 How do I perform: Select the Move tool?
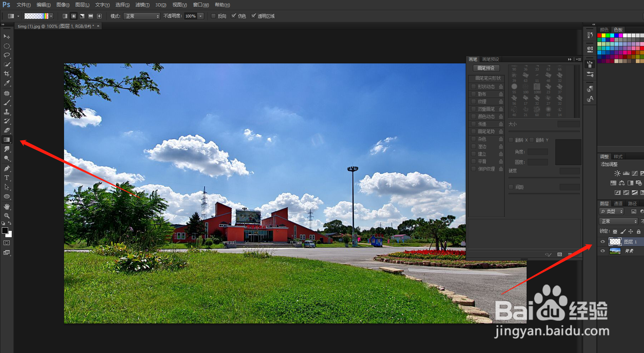pyautogui.click(x=7, y=37)
